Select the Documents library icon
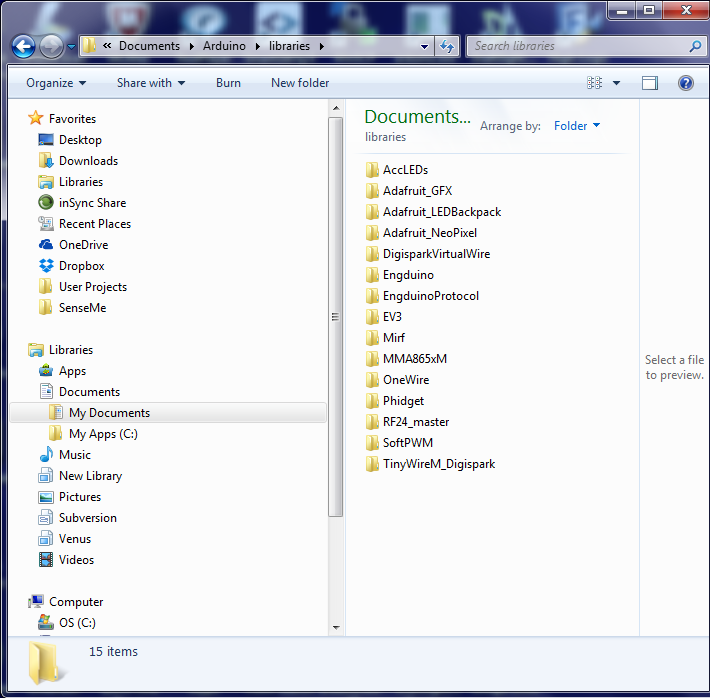Screen dimensions: 710x698 pyautogui.click(x=46, y=391)
